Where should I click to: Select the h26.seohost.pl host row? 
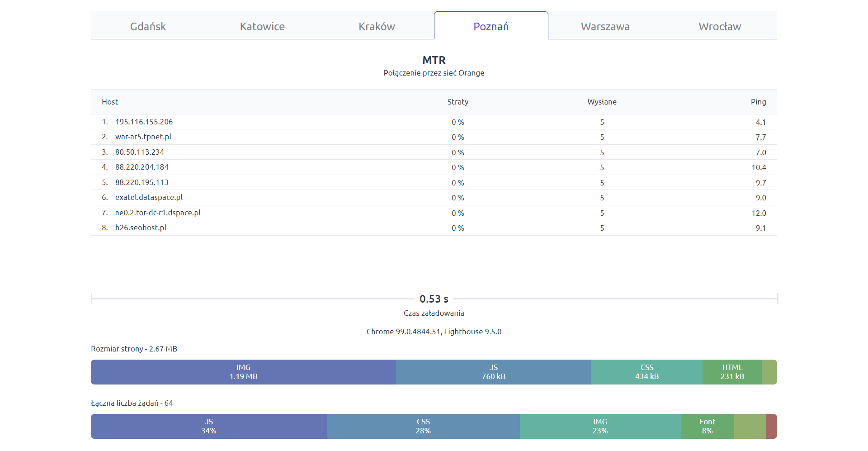141,228
